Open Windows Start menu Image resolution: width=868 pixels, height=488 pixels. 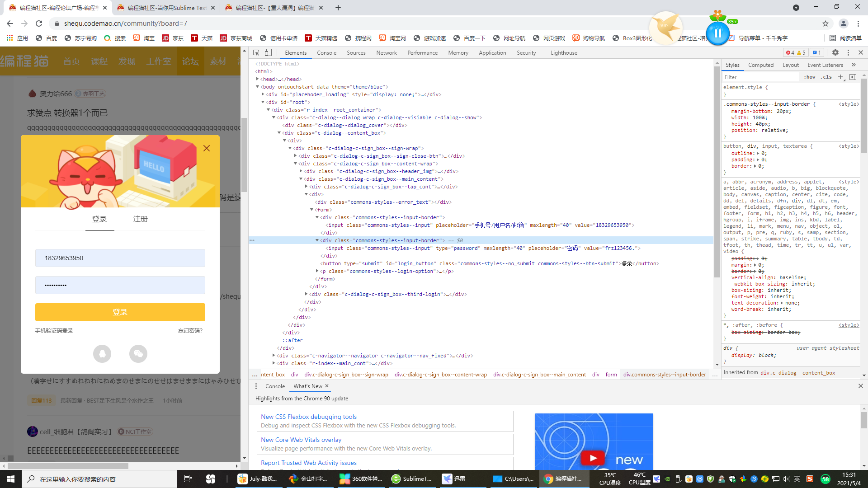[x=11, y=479]
